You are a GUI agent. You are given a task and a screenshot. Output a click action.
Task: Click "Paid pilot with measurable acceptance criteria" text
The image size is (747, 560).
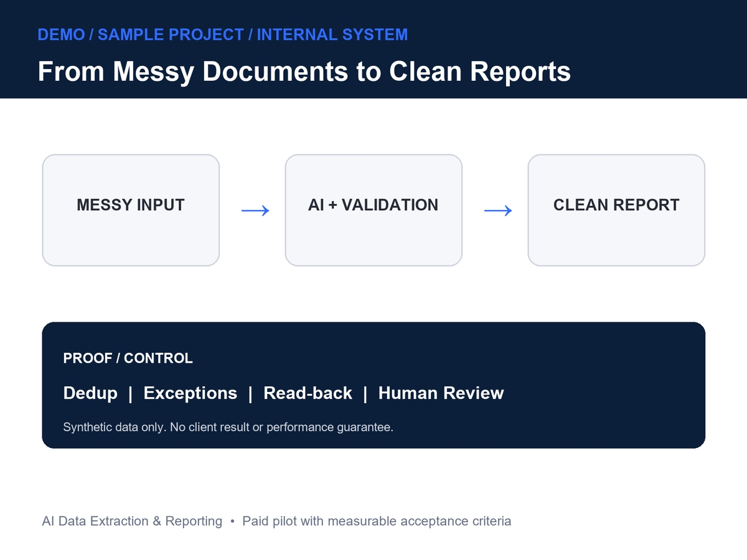coord(377,521)
